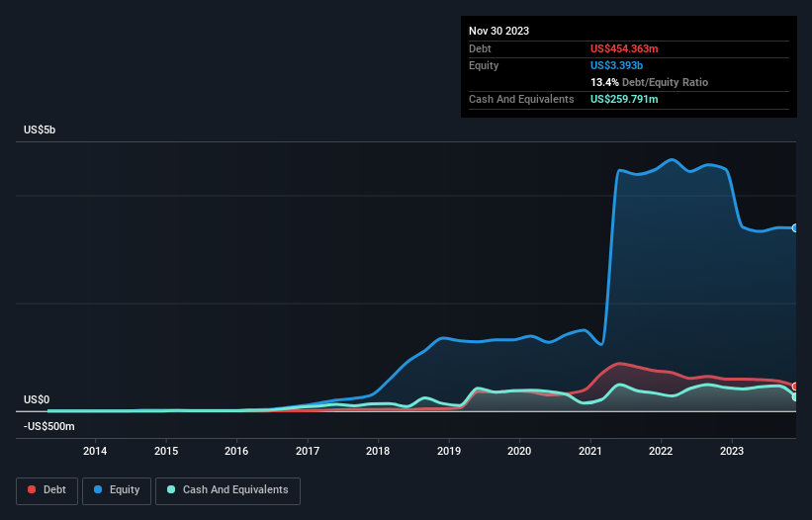Click the US$3.393b equity value
This screenshot has width=812, height=520.
tap(616, 65)
